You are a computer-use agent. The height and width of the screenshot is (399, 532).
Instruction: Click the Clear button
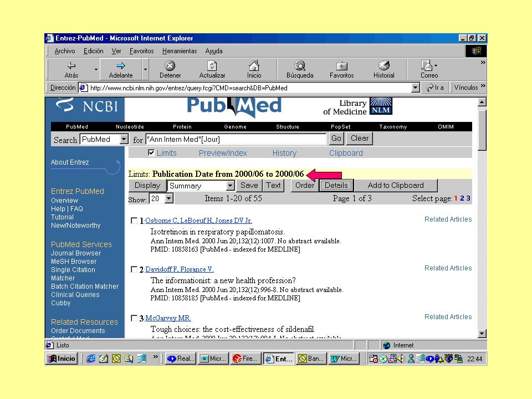359,139
